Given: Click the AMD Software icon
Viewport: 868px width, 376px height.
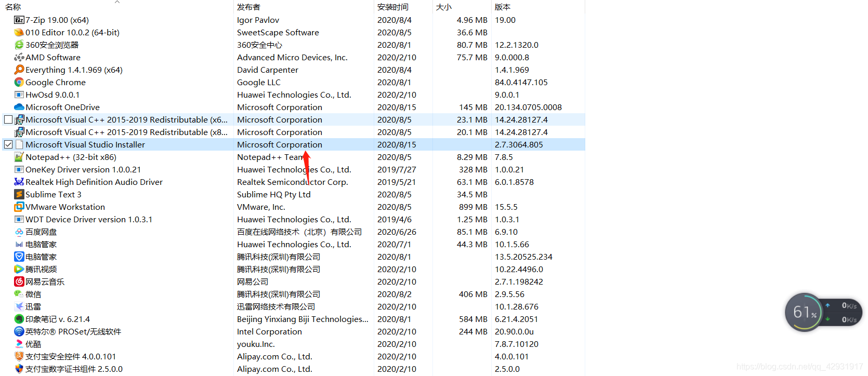Looking at the screenshot, I should [19, 57].
